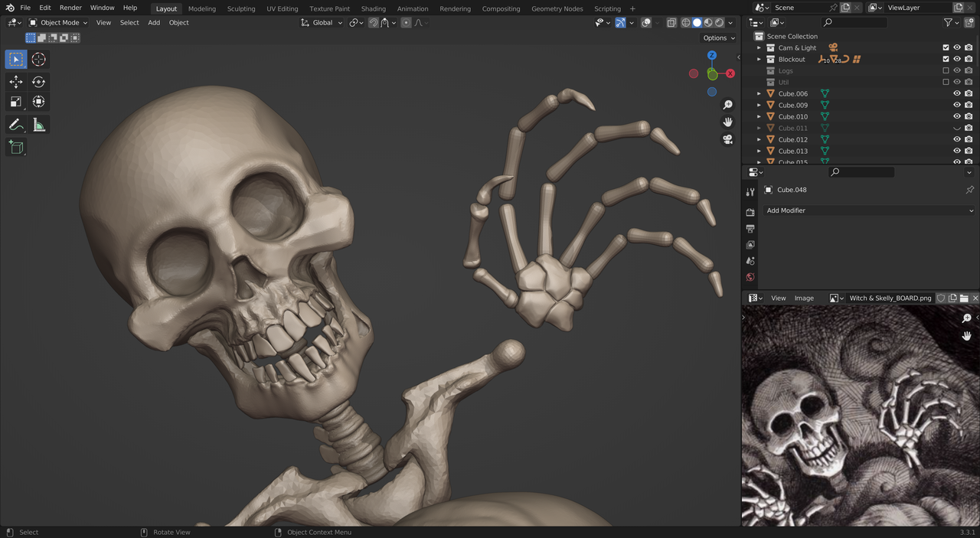Select the Annotate tool
980x538 pixels.
pyautogui.click(x=16, y=124)
